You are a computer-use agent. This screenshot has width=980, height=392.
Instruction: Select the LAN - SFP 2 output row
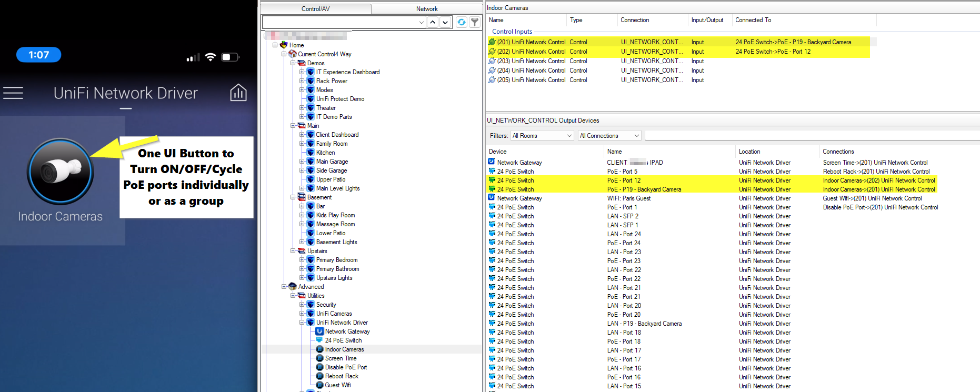[713, 216]
